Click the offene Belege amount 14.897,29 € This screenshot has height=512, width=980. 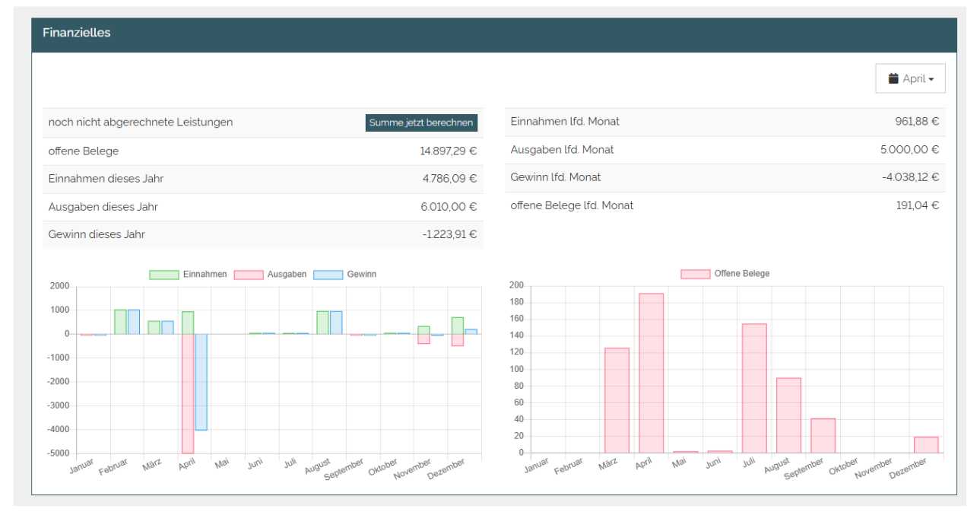(x=448, y=151)
